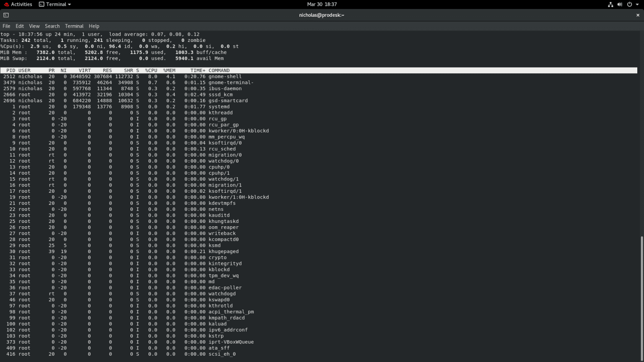Click the speaker volume icon in system tray
Image resolution: width=644 pixels, height=362 pixels.
(620, 4)
